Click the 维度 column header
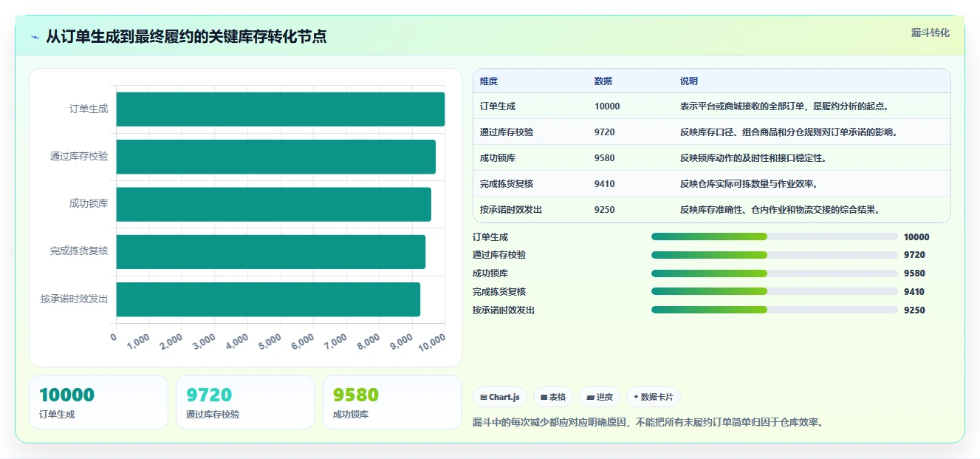The height and width of the screenshot is (459, 980). (x=489, y=81)
